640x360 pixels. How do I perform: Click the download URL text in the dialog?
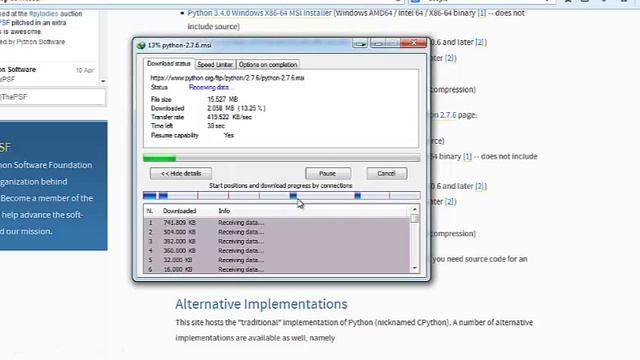[x=227, y=78]
